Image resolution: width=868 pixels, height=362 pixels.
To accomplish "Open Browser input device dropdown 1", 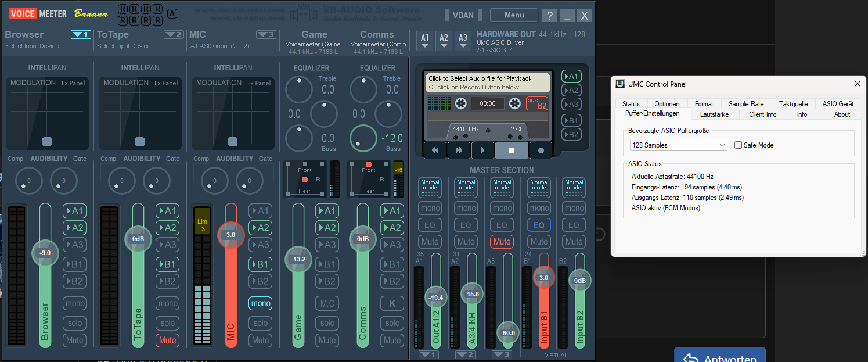I will tap(81, 35).
